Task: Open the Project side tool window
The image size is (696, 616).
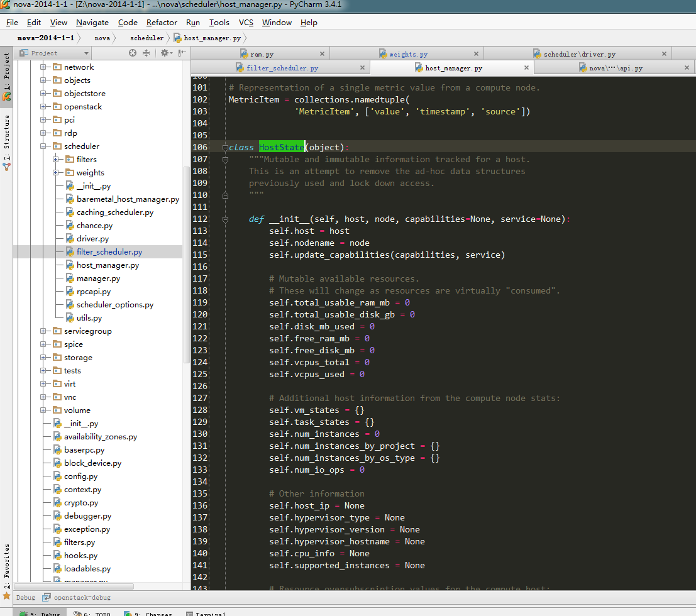Action: tap(6, 76)
